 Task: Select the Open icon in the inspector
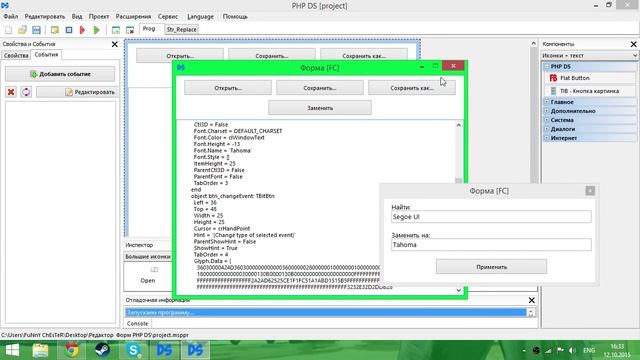(148, 275)
